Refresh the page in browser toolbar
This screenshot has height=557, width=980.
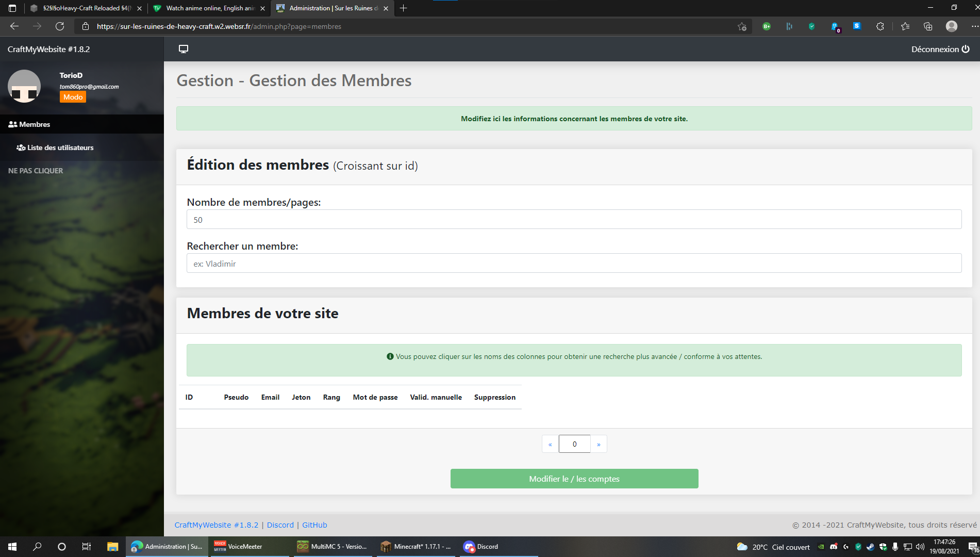[60, 26]
